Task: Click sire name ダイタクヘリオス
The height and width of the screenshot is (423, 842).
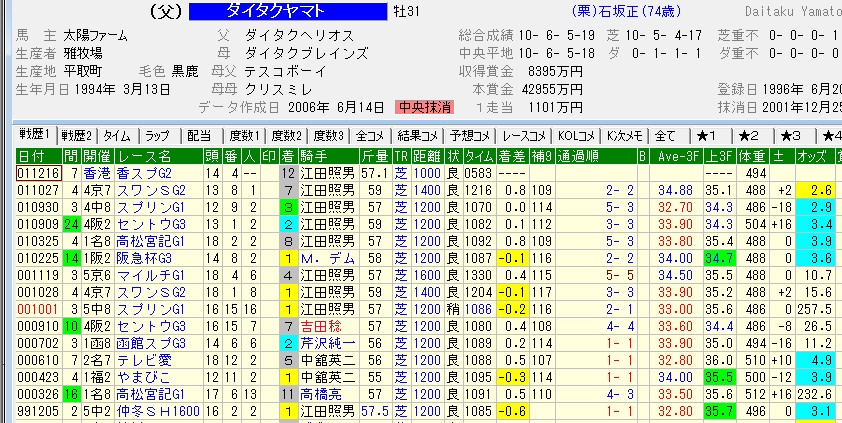Action: 298,34
